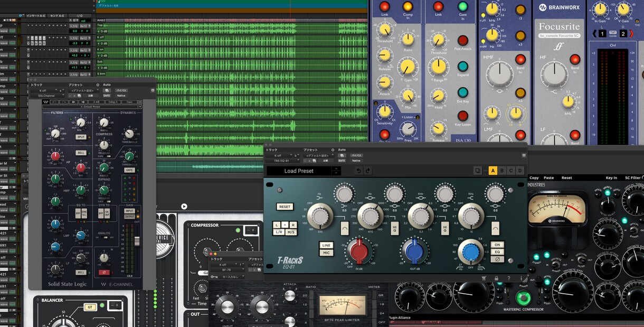The height and width of the screenshot is (327, 644).
Task: Step preset with arrows beside Load Preset
Action: tap(336, 171)
